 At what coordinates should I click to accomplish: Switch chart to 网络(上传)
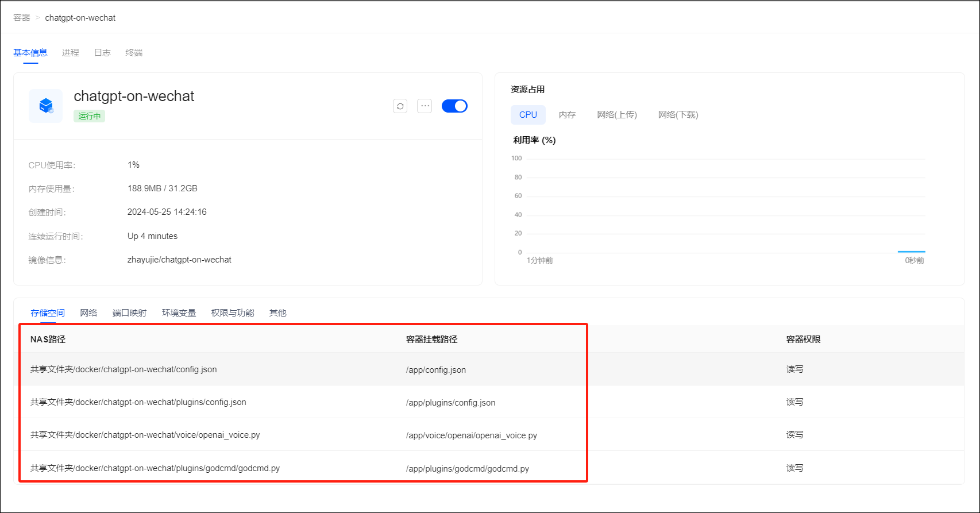616,115
